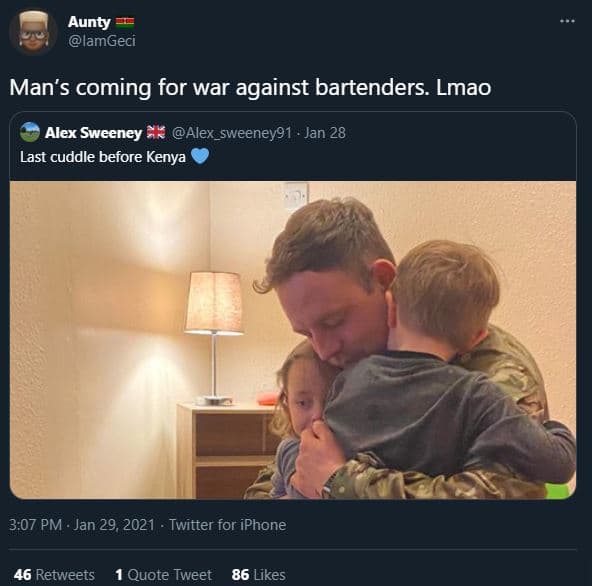Open the @IamGeci handle link
592x586 pixels.
(x=102, y=41)
